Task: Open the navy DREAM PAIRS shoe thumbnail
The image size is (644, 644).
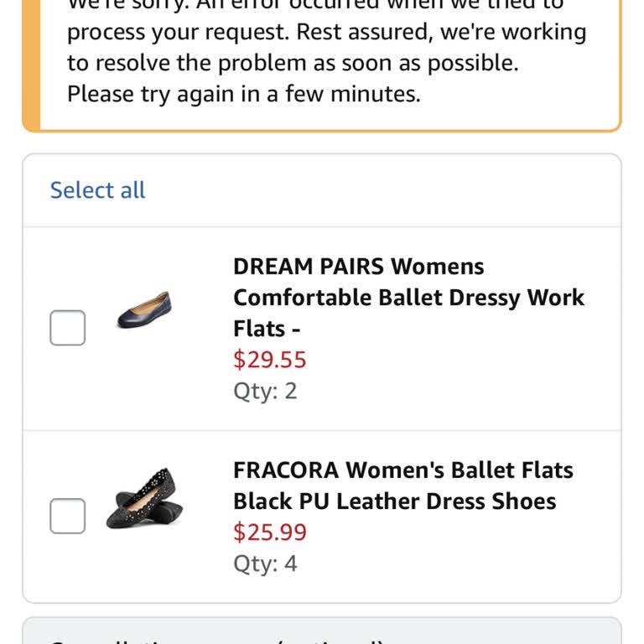Action: (x=144, y=311)
